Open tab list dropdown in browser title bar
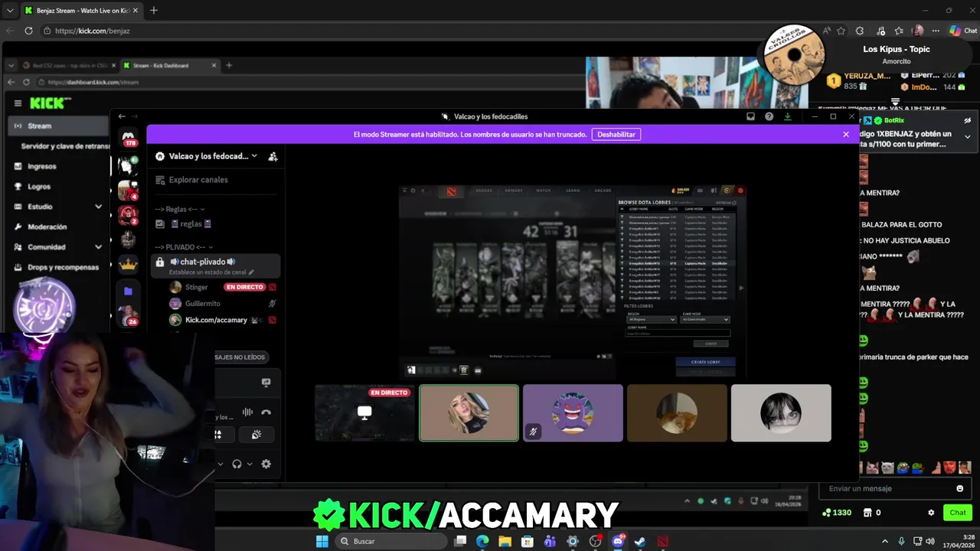This screenshot has width=980, height=551. point(10,11)
